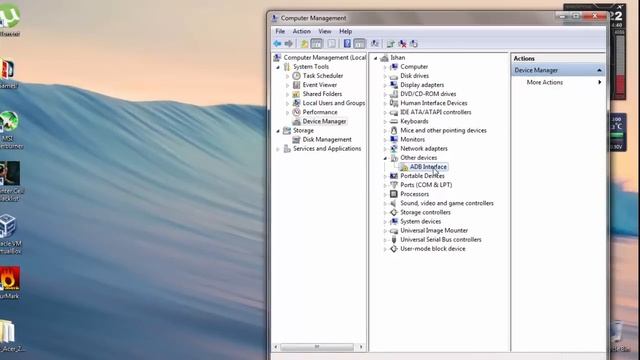Click the Disk Management icon
The height and width of the screenshot is (360, 640).
tap(296, 140)
